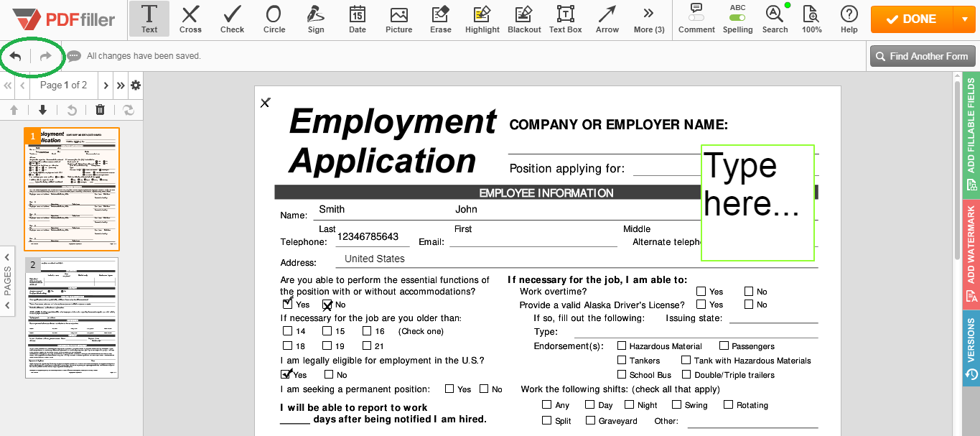Activate the Highlight tool
The image size is (980, 436).
[x=482, y=19]
